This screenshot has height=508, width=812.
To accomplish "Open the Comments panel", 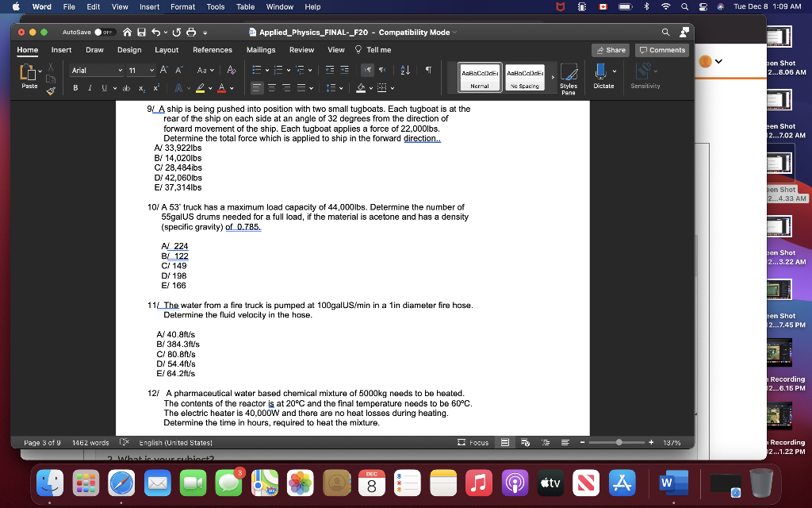I will (x=661, y=49).
